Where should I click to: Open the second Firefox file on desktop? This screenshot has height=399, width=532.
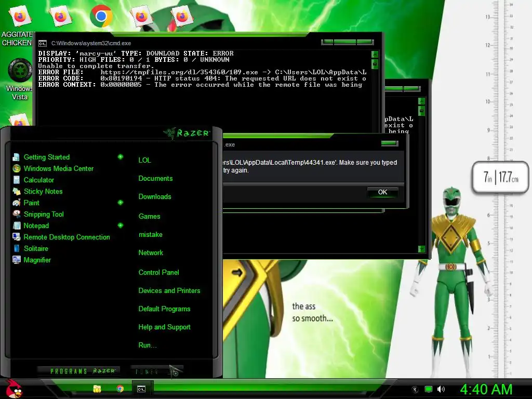click(60, 16)
